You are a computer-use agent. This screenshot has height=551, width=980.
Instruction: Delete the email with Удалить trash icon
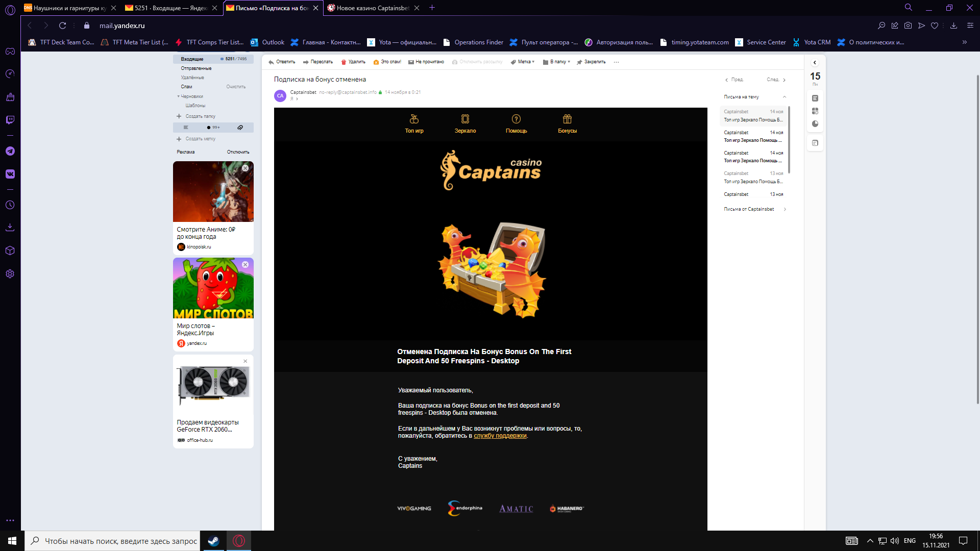click(344, 62)
